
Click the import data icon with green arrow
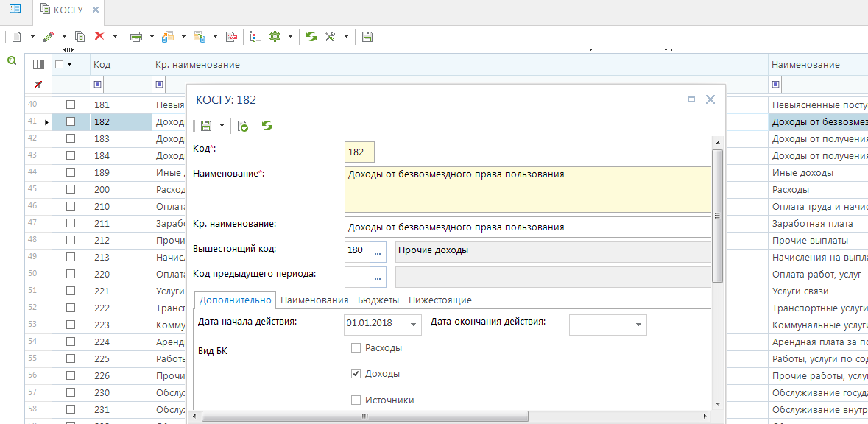click(x=199, y=37)
